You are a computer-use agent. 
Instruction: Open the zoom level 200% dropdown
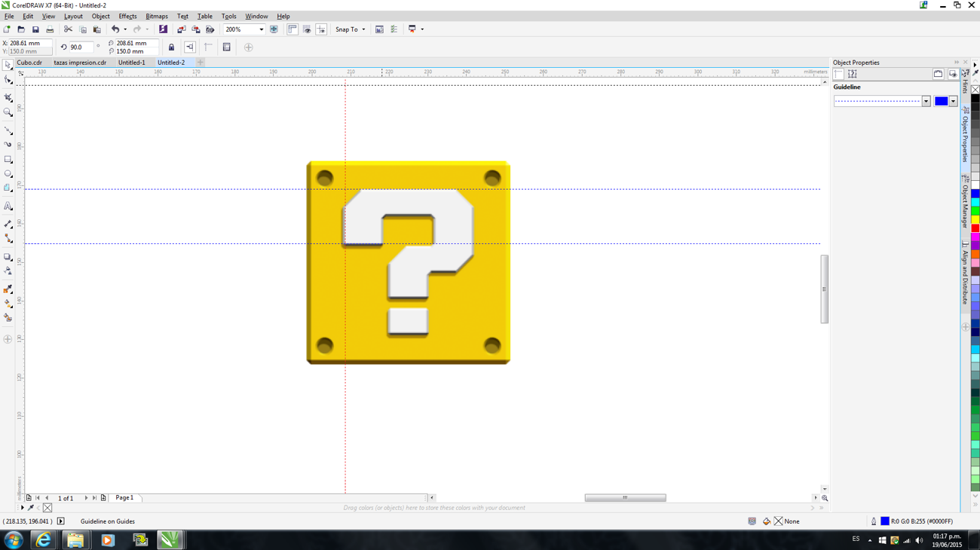[x=262, y=29]
